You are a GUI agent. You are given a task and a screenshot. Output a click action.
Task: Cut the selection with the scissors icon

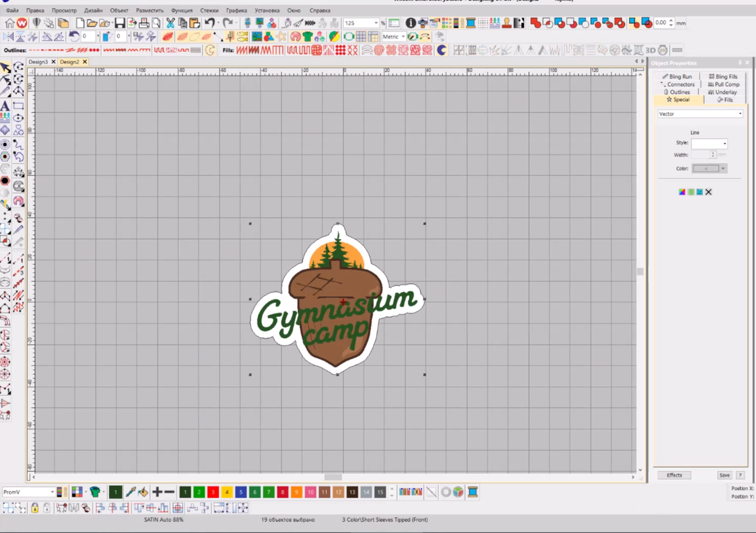[170, 23]
